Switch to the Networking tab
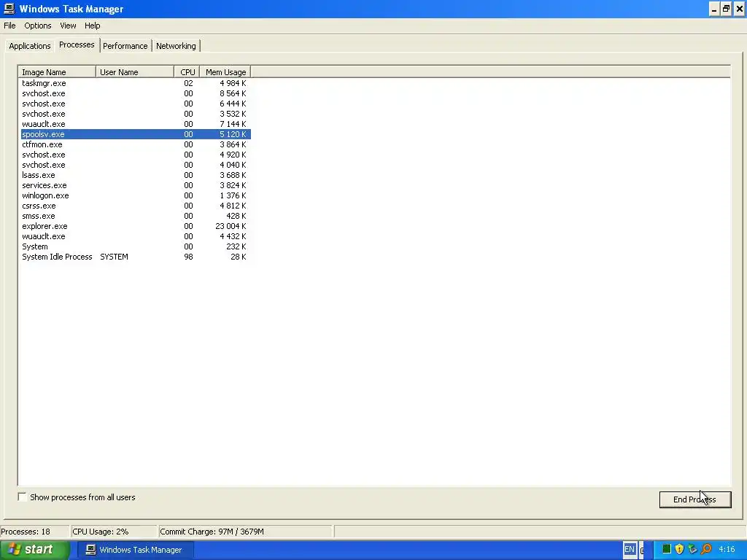 [x=176, y=46]
